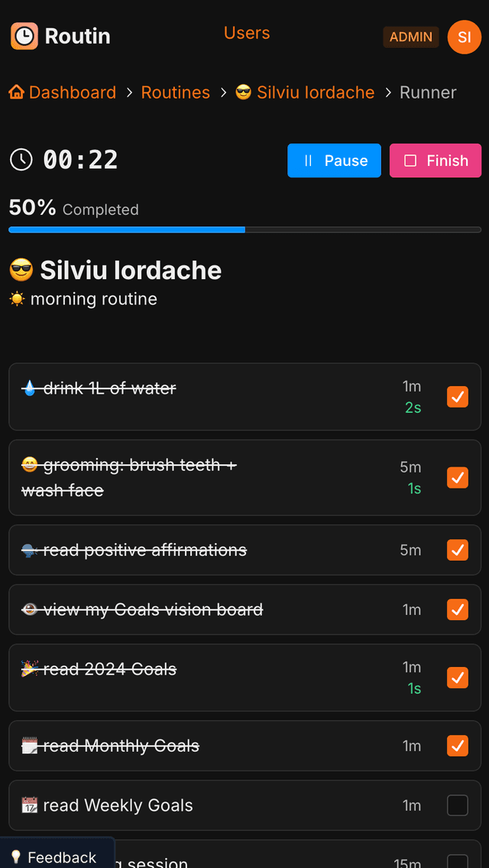Click the lightbulb Feedback icon

[16, 857]
